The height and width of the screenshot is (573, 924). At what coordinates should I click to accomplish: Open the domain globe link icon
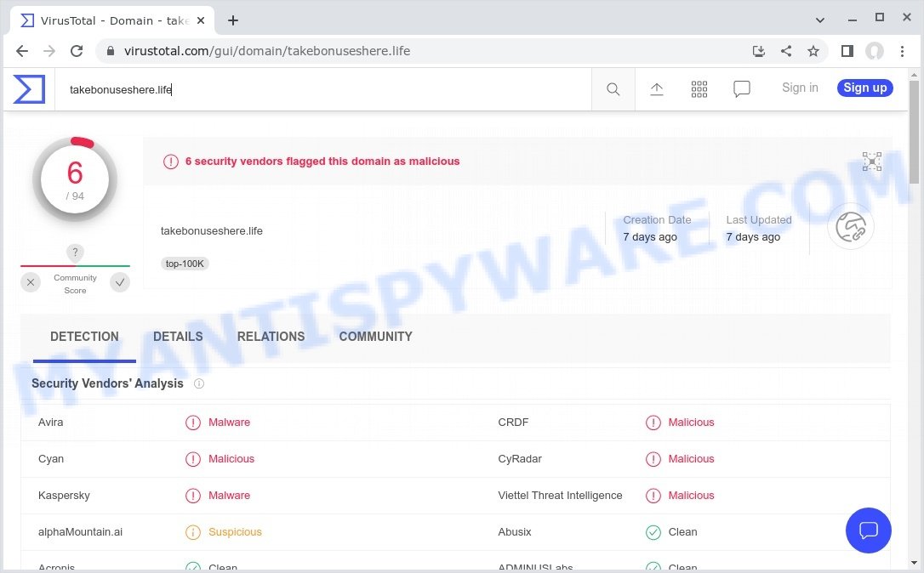pyautogui.click(x=850, y=227)
